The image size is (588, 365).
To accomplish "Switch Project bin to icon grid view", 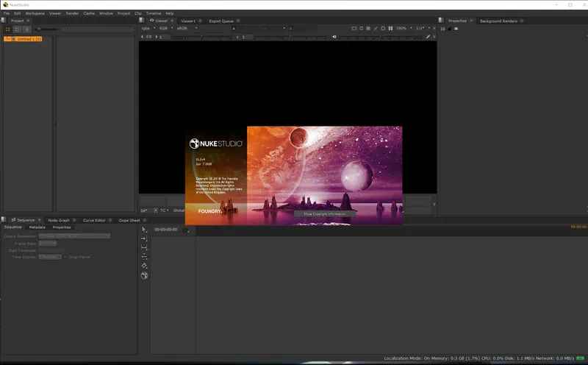I will click(7, 29).
